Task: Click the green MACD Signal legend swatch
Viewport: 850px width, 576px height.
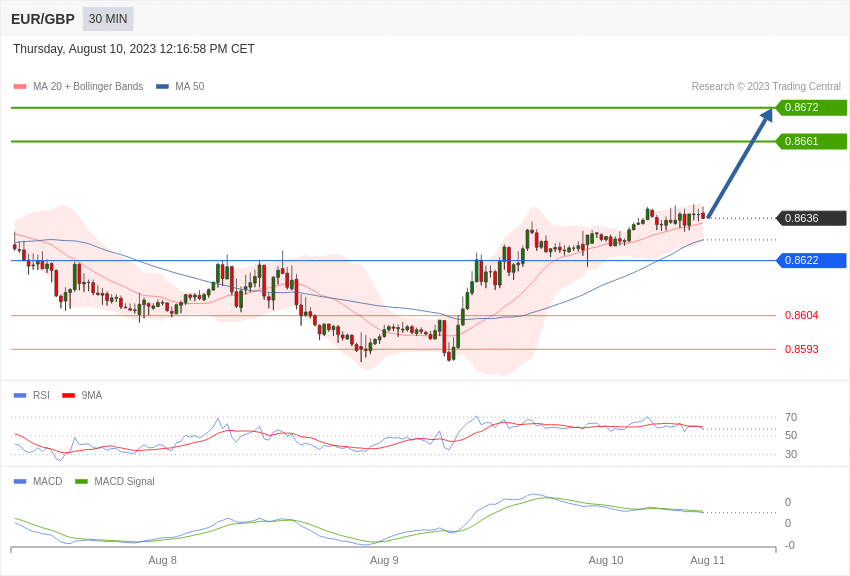Action: pyautogui.click(x=81, y=481)
